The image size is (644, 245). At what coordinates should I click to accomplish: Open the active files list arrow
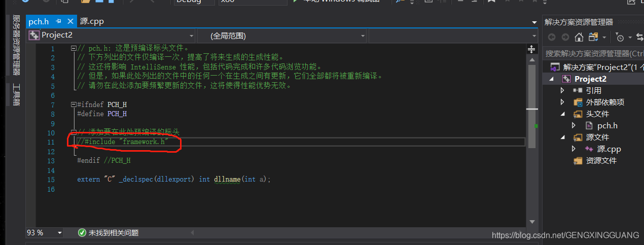pos(534,22)
